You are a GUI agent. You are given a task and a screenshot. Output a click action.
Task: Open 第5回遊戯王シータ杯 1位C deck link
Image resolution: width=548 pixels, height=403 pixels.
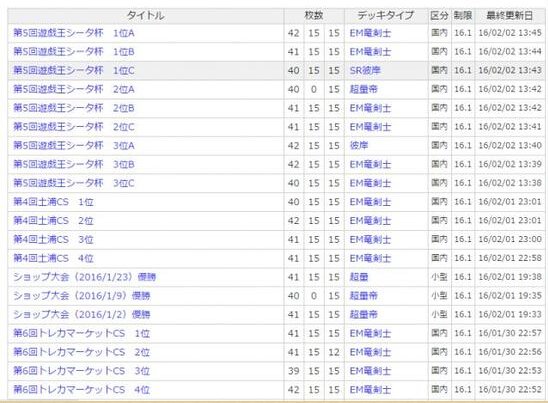74,71
